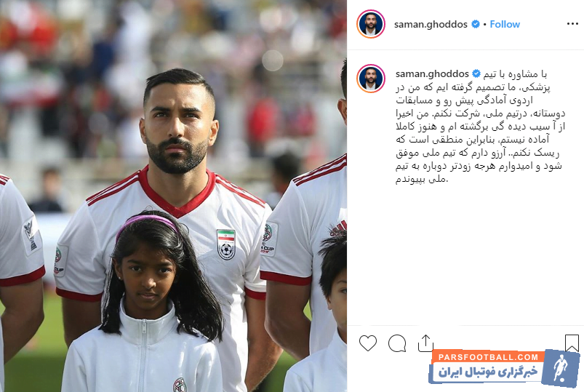Open the three-dot more options menu

pos(572,24)
